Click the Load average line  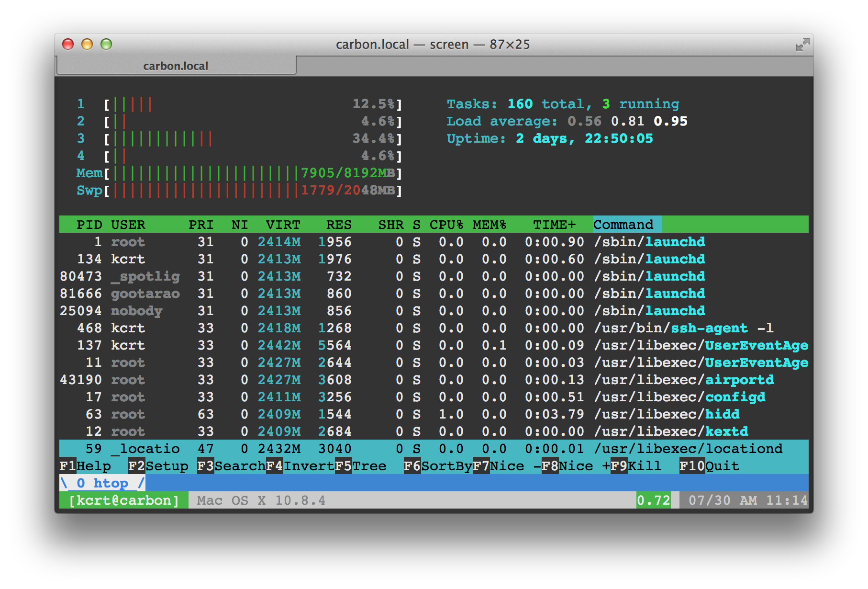coord(567,121)
